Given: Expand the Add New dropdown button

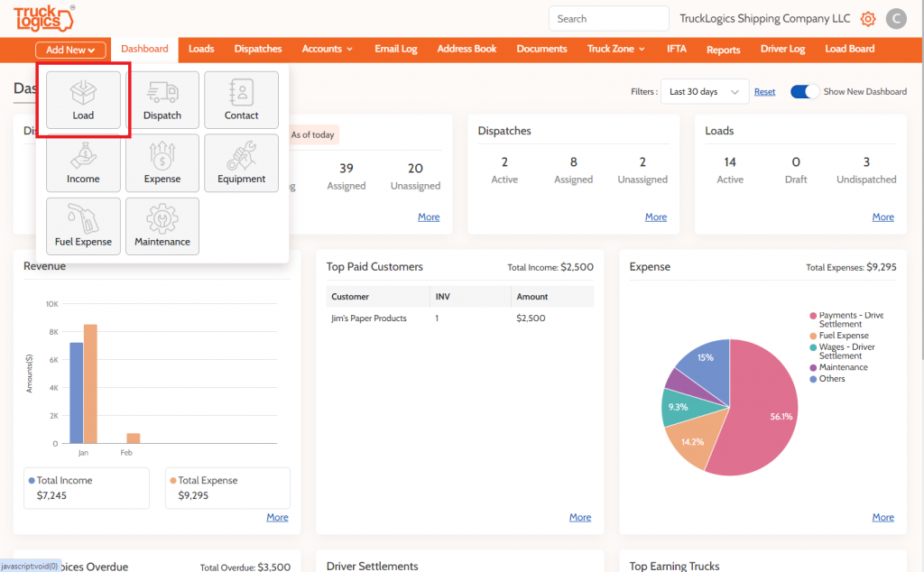Looking at the screenshot, I should click(70, 50).
